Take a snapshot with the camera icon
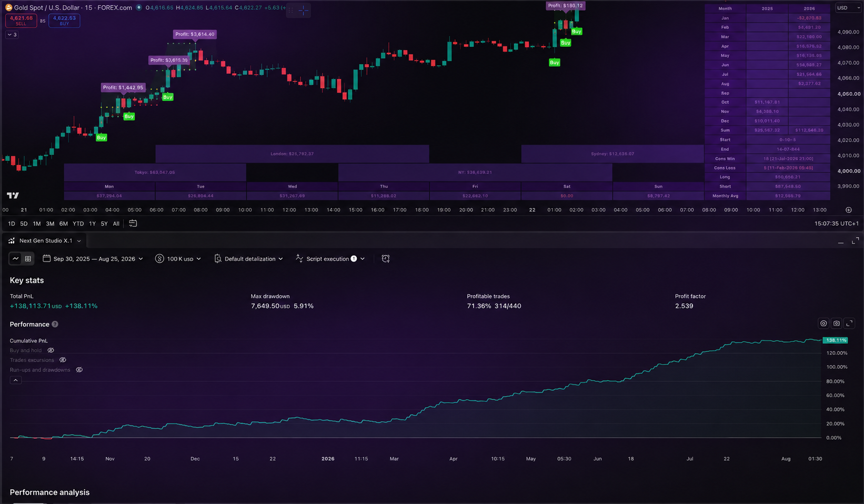 tap(836, 324)
